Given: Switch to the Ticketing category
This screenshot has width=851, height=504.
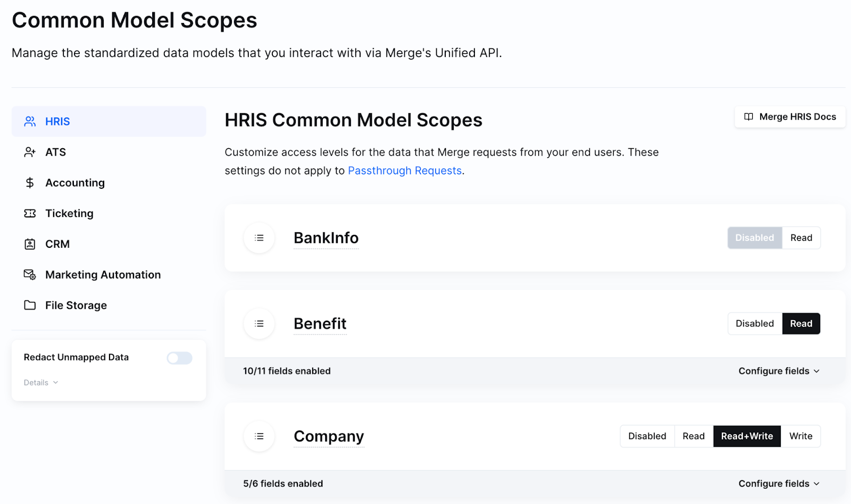Looking at the screenshot, I should [69, 213].
